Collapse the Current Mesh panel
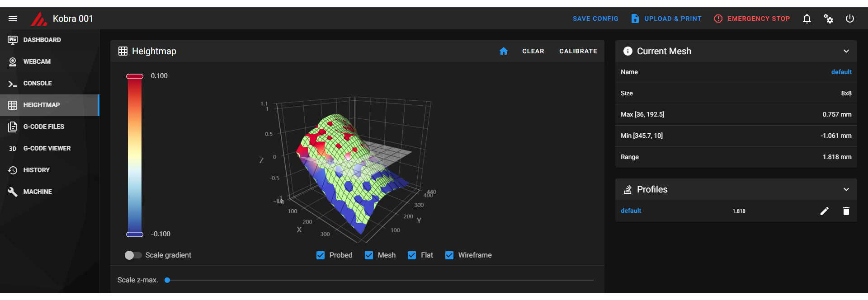This screenshot has height=300, width=868. [x=846, y=51]
